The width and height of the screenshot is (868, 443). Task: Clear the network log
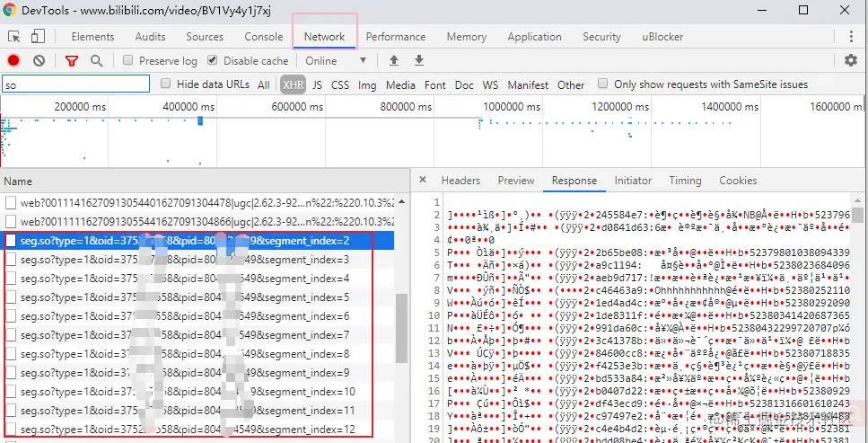[39, 60]
